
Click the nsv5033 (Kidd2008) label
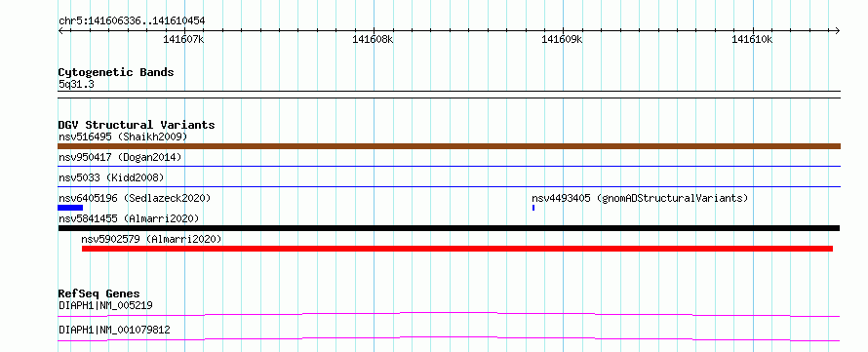click(111, 177)
